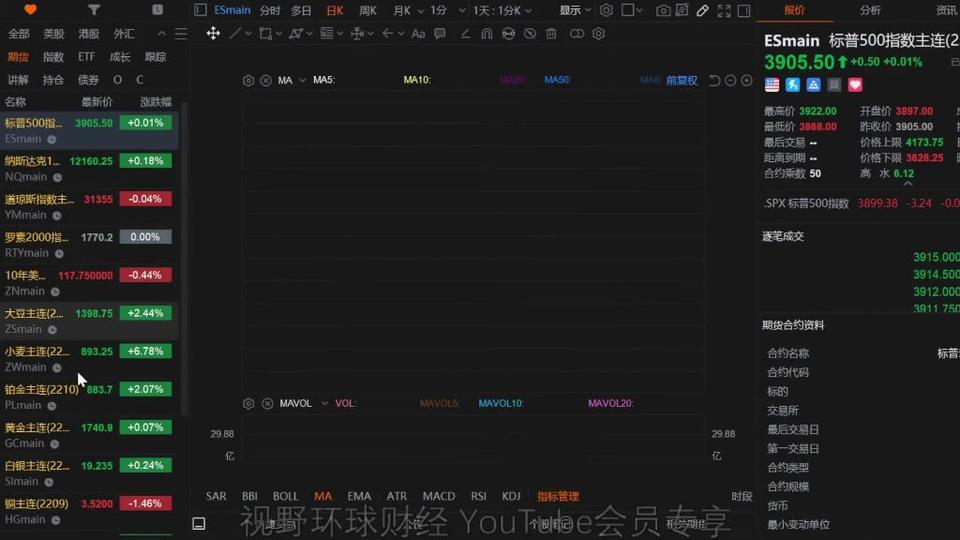Reset chart view with undo arrow icon
Screen dimensions: 960x540
(714, 80)
